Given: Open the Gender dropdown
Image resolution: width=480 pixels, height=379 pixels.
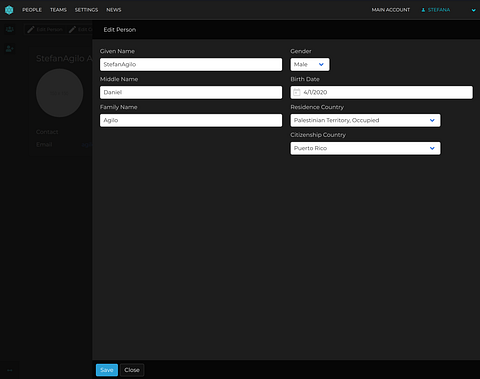Looking at the screenshot, I should pyautogui.click(x=310, y=64).
